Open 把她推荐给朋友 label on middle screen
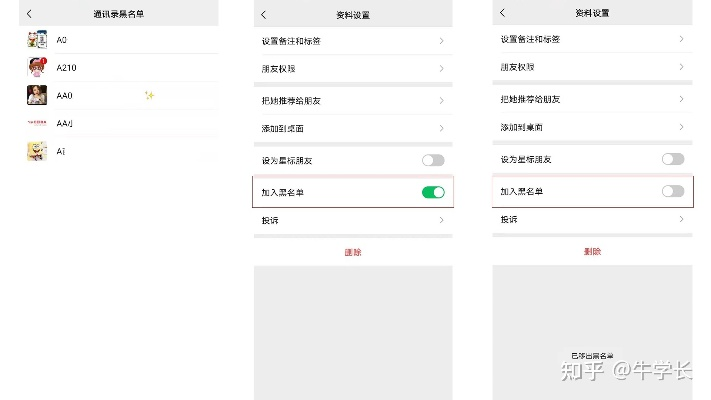Viewport: 711px width, 400px height. (x=291, y=101)
